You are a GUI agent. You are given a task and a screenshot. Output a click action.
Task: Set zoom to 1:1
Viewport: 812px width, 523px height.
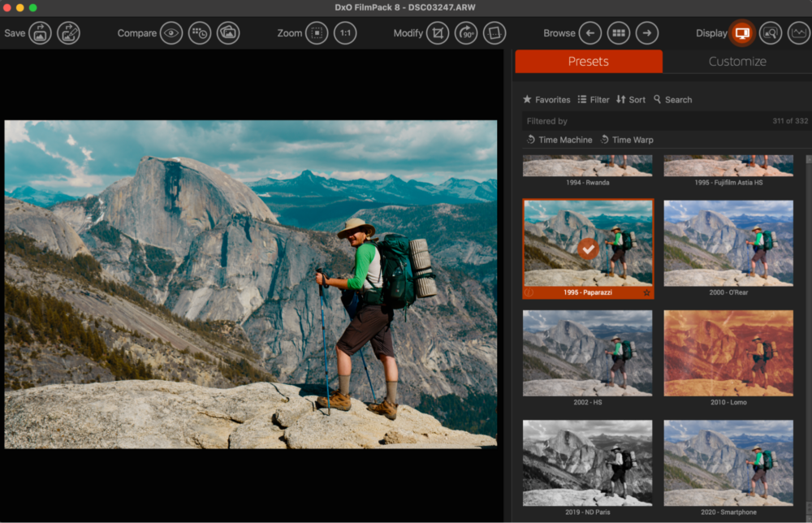[x=345, y=33]
